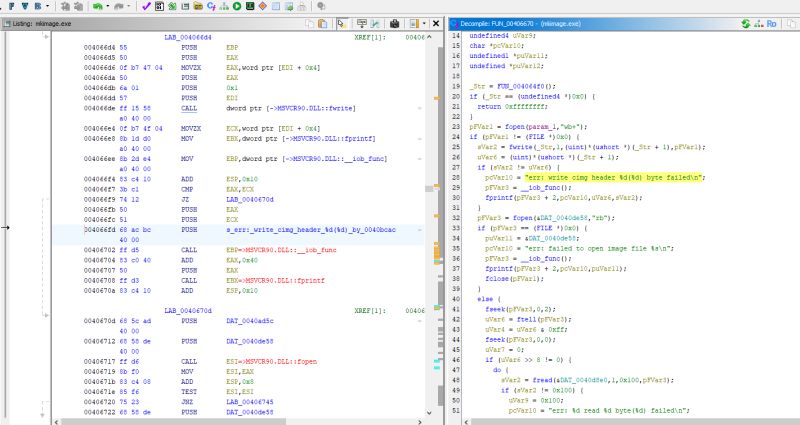This screenshot has width=800, height=425.
Task: Click "err: failed to open image file" string
Action: pos(597,248)
